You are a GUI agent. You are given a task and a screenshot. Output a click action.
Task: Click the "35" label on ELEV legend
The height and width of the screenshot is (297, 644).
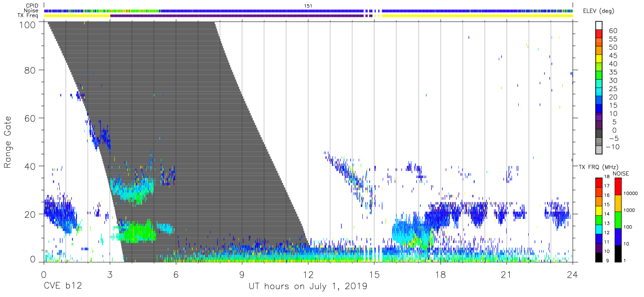pos(614,72)
